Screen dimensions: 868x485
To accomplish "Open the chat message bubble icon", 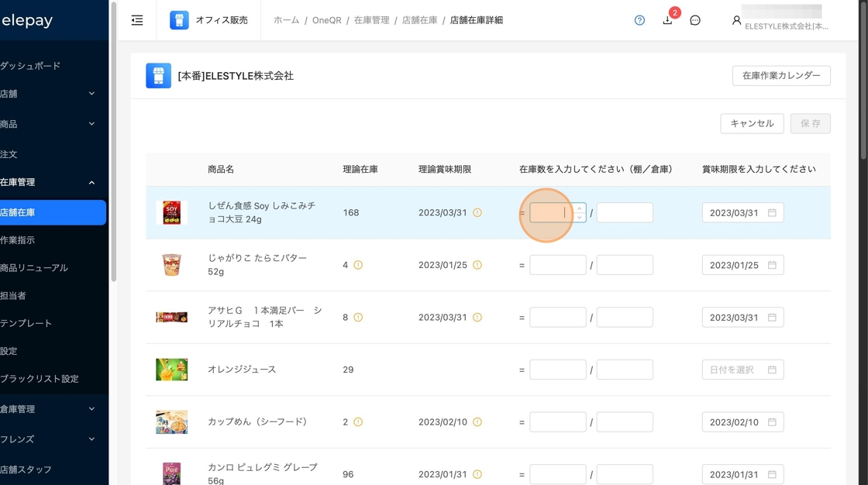I will click(x=695, y=20).
